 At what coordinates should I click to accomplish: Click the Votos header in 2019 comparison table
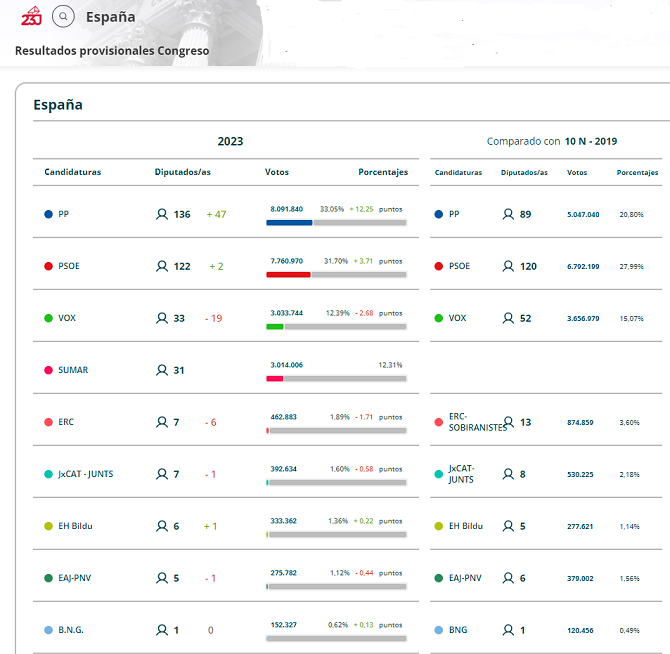click(577, 172)
